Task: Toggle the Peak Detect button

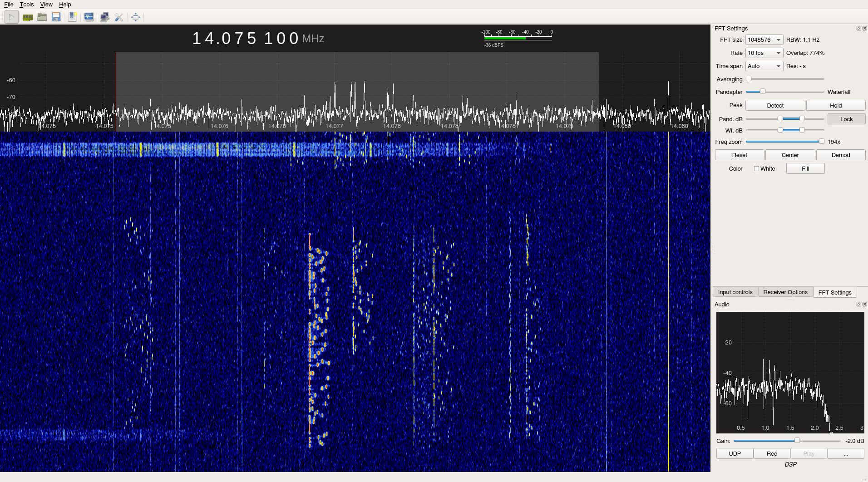Action: (775, 105)
